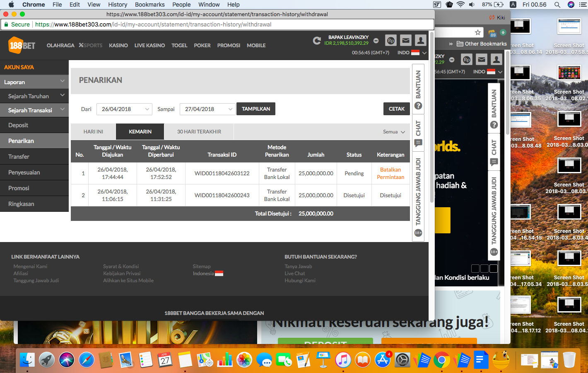Click the TAMPILKAN button
Viewport: 588px width, 373px height.
tap(256, 109)
